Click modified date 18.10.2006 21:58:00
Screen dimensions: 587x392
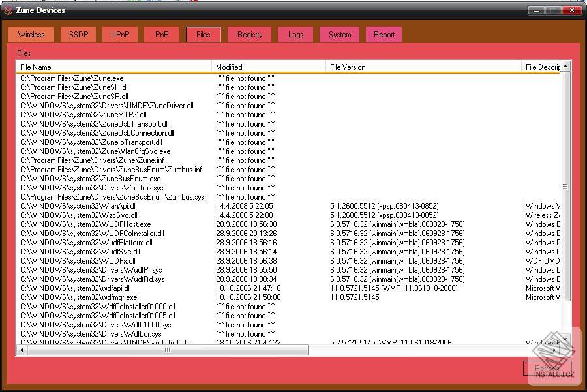tap(248, 297)
